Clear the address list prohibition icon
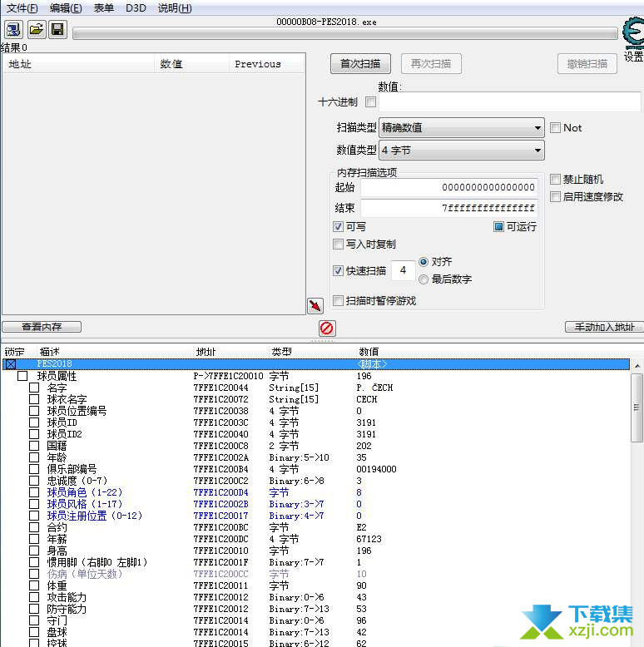This screenshot has width=644, height=647. pyautogui.click(x=327, y=328)
